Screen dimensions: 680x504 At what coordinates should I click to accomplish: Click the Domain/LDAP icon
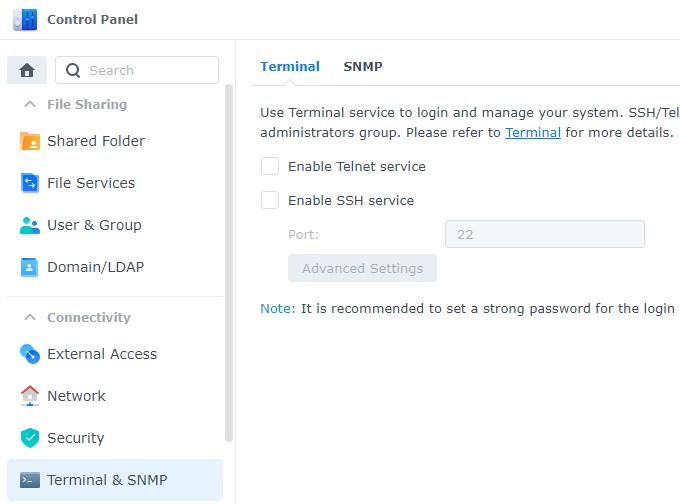pyautogui.click(x=30, y=267)
